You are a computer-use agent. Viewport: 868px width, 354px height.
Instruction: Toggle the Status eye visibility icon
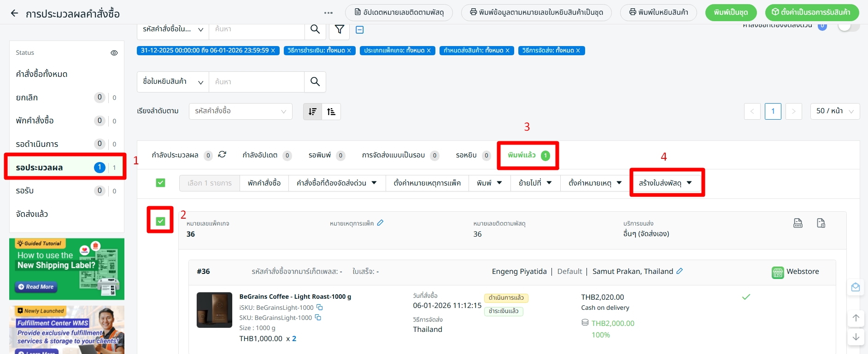point(114,53)
